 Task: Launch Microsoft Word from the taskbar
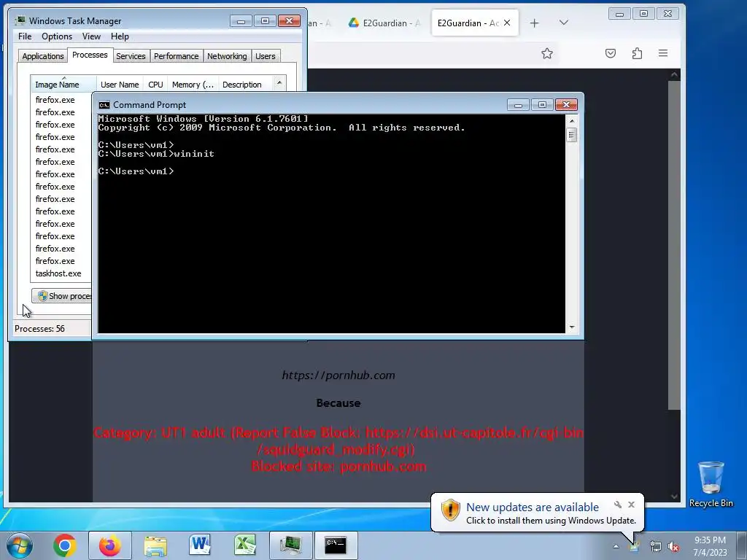[x=200, y=545]
